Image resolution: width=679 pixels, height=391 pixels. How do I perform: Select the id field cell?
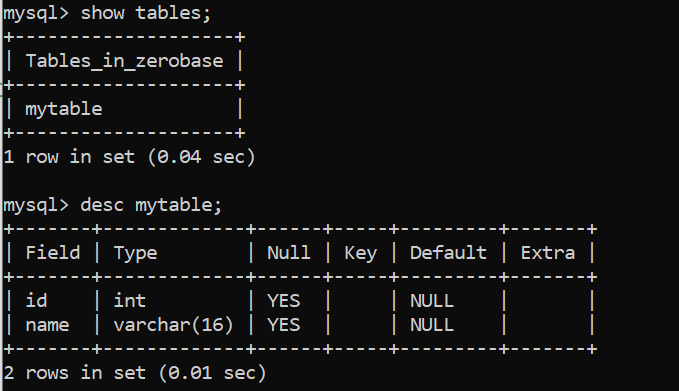point(36,301)
